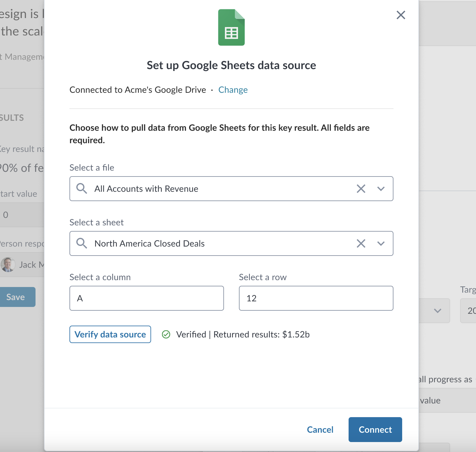
Task: Click the 'Select a row' label
Action: (263, 277)
